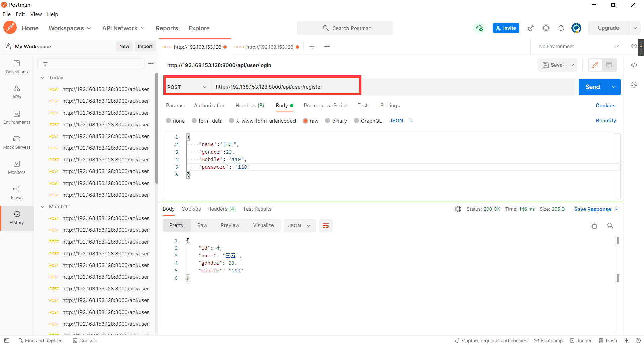Open the lightbulb info icon
The width and height of the screenshot is (644, 345).
click(634, 85)
